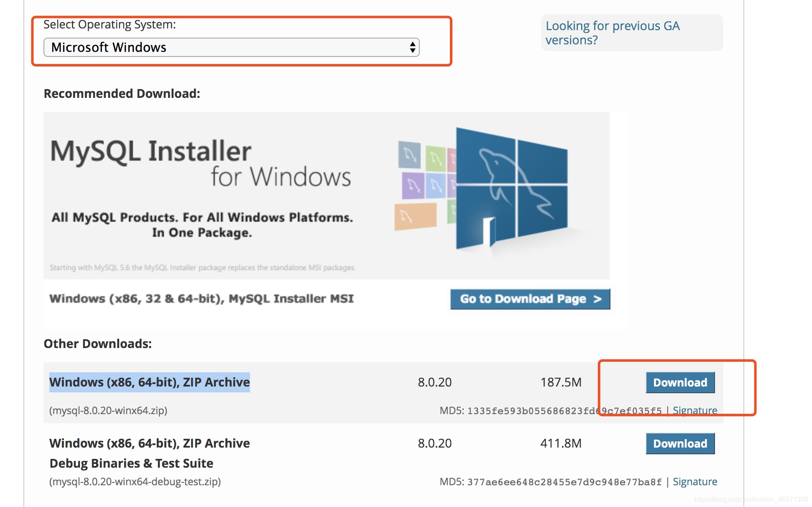The image size is (812, 507).
Task: Download the 187.5M ZIP Archive
Action: click(x=680, y=382)
